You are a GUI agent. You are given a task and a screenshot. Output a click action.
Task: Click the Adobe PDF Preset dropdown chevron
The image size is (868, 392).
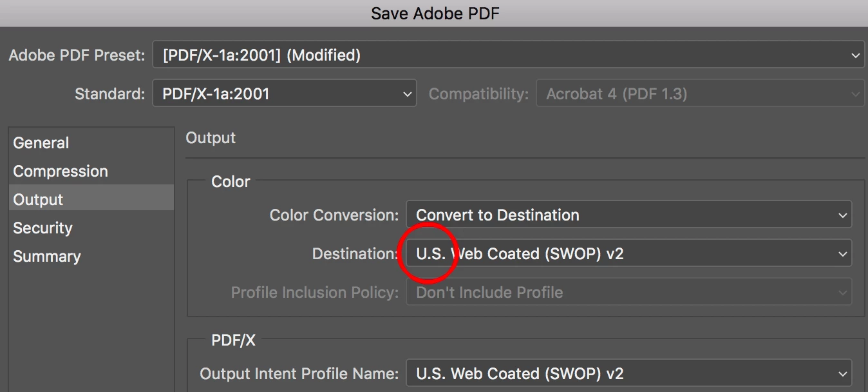(855, 55)
